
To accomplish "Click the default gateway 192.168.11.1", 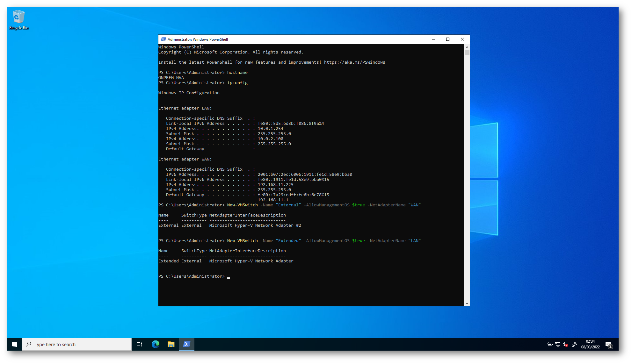I will tap(273, 200).
